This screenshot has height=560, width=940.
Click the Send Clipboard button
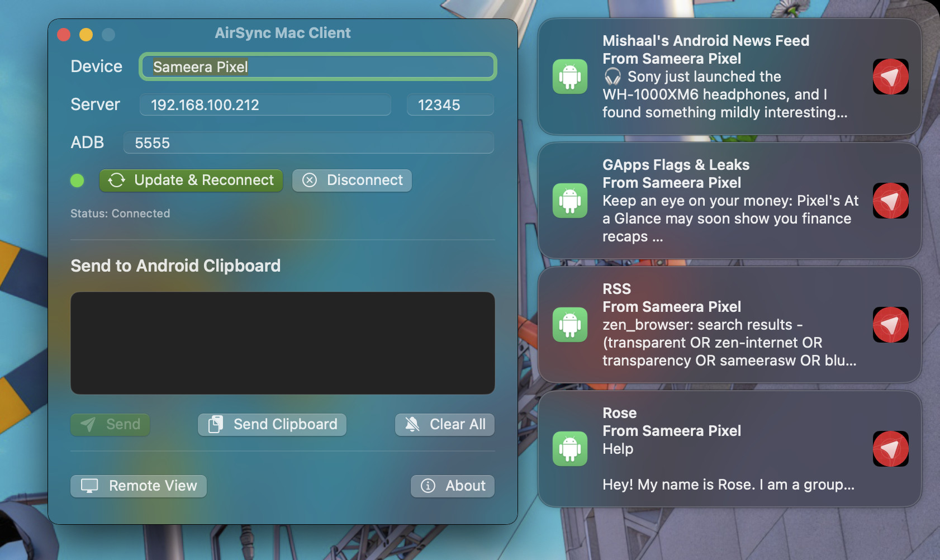coord(272,424)
